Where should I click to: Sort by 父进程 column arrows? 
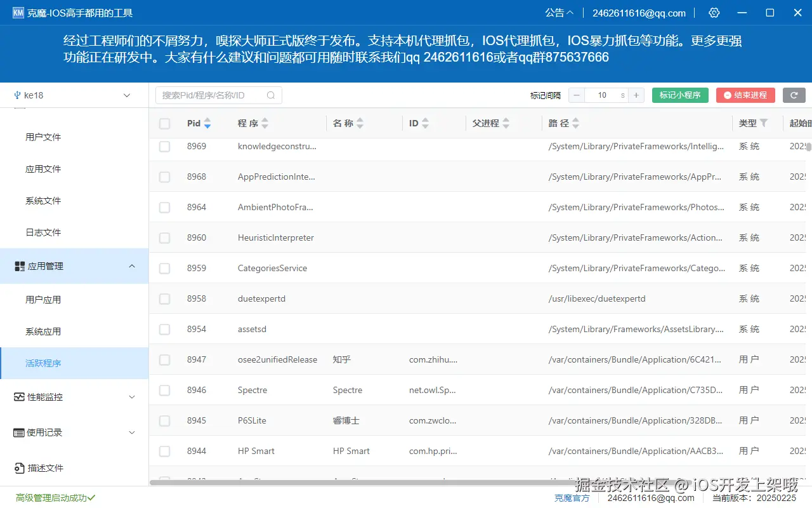click(506, 123)
